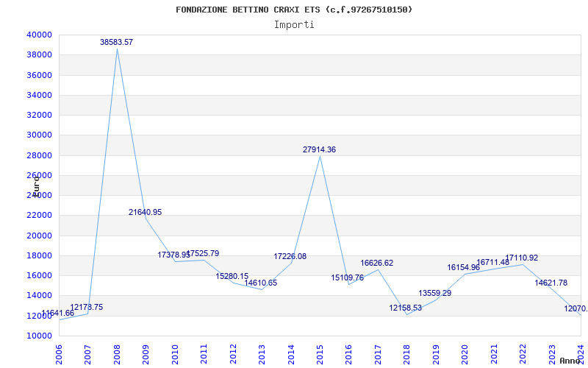Select the 16000 y-axis tick label

[39, 275]
